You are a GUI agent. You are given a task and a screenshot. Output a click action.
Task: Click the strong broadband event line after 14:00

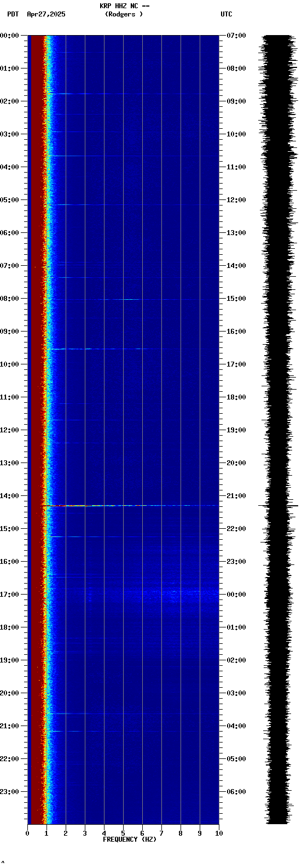point(131,505)
